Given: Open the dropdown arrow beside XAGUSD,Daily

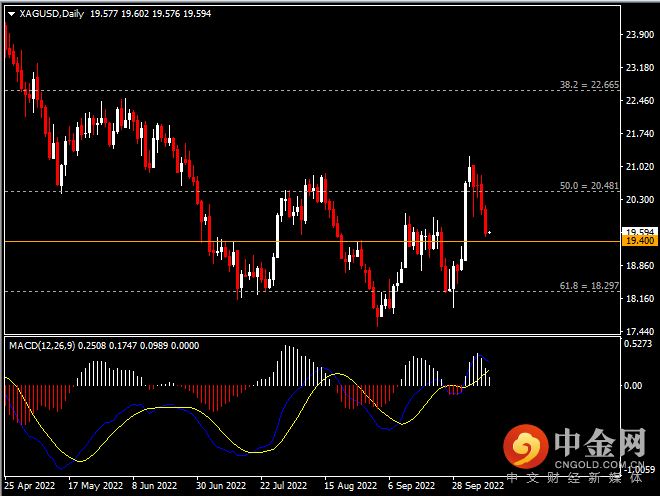Looking at the screenshot, I should click(x=11, y=14).
